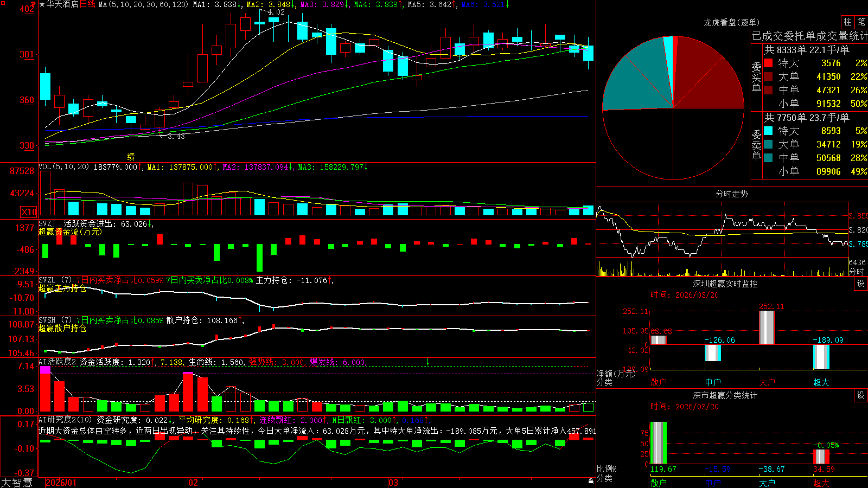Click the 2026/01 timeline date marker

click(61, 483)
